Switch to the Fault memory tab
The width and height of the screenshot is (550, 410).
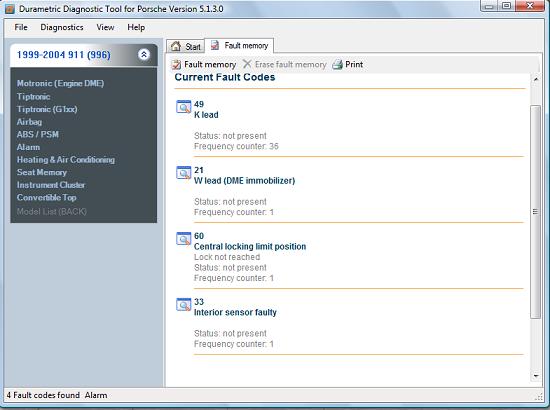[240, 46]
